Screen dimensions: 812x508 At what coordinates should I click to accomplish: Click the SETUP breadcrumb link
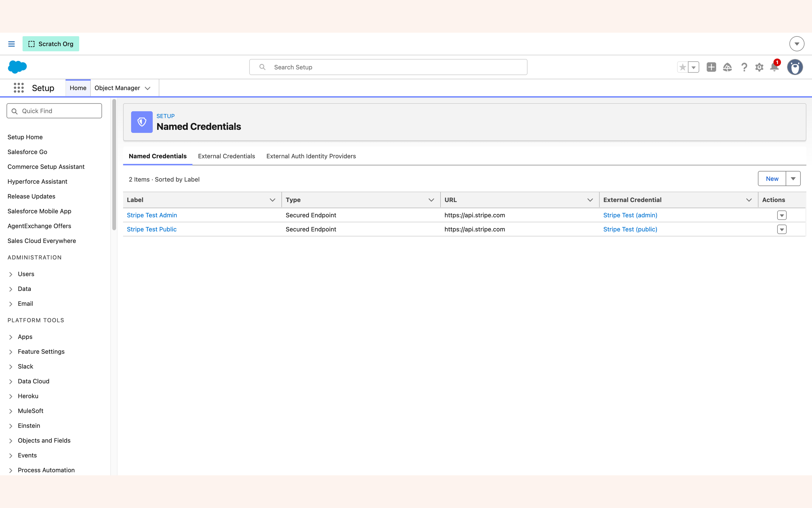(166, 116)
